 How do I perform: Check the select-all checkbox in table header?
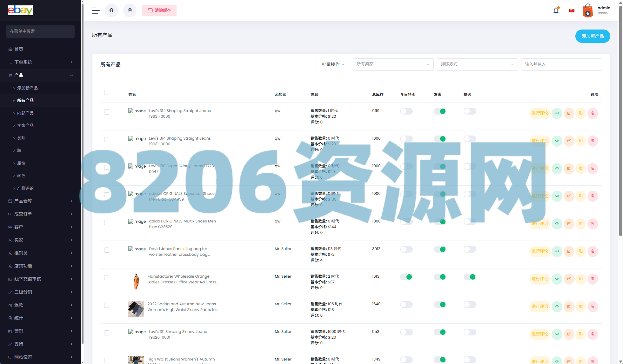pyautogui.click(x=107, y=92)
